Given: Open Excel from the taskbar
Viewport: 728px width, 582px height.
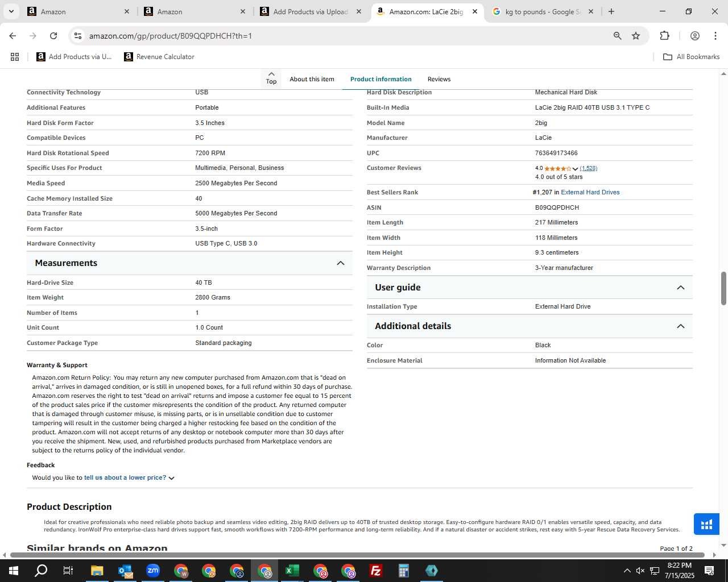Looking at the screenshot, I should (x=292, y=571).
